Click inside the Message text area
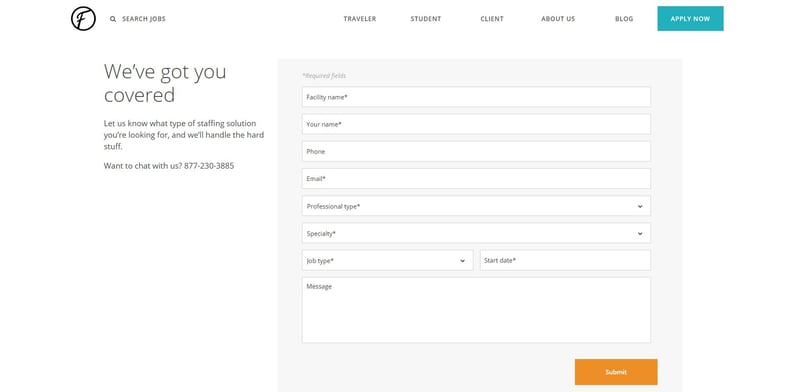This screenshot has height=392, width=785. click(x=476, y=310)
